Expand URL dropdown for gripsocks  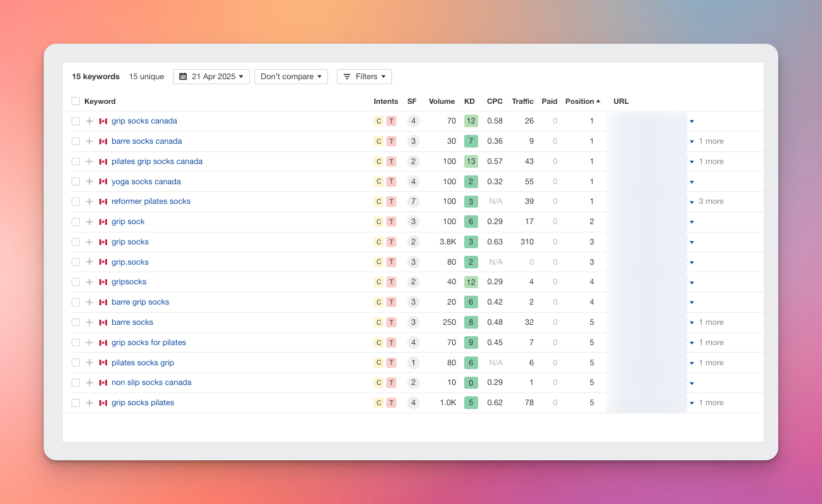click(692, 282)
